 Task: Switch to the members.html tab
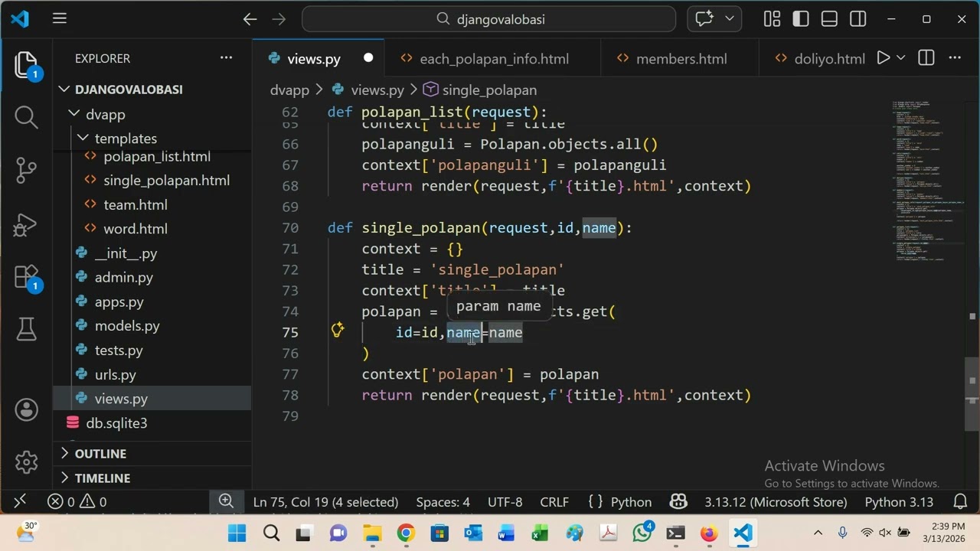[x=681, y=58]
